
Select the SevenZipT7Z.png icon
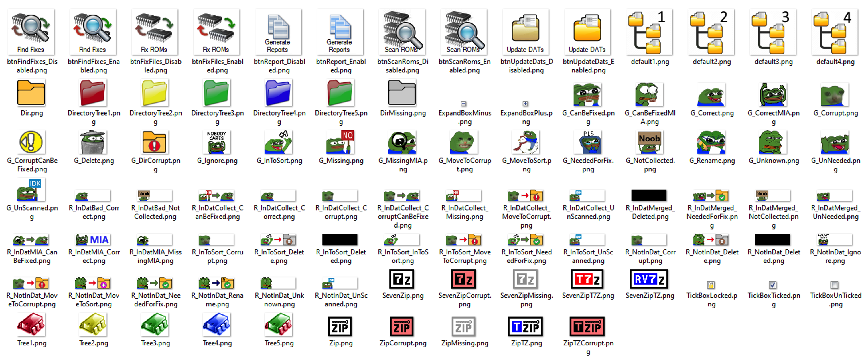588,279
